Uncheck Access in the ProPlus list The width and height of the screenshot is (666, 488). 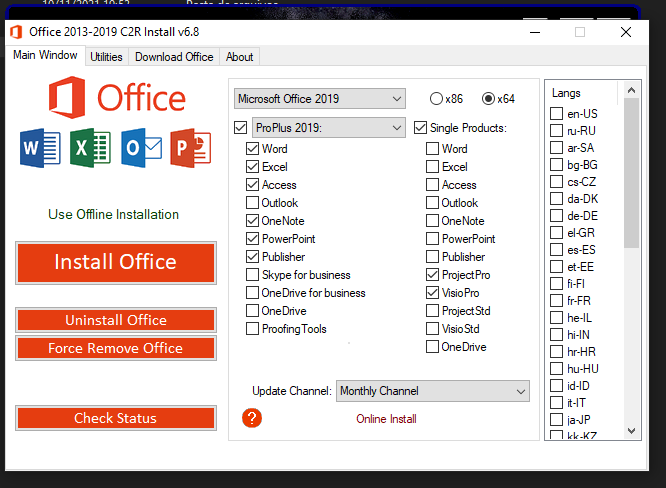pyautogui.click(x=252, y=185)
